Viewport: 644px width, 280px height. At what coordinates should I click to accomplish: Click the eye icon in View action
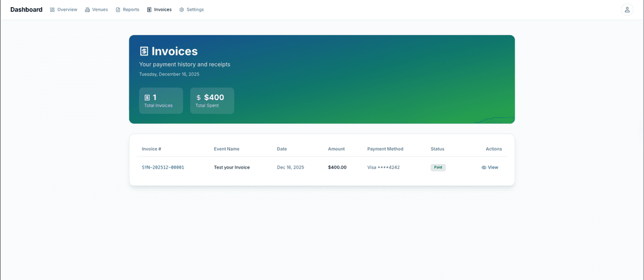pos(484,167)
